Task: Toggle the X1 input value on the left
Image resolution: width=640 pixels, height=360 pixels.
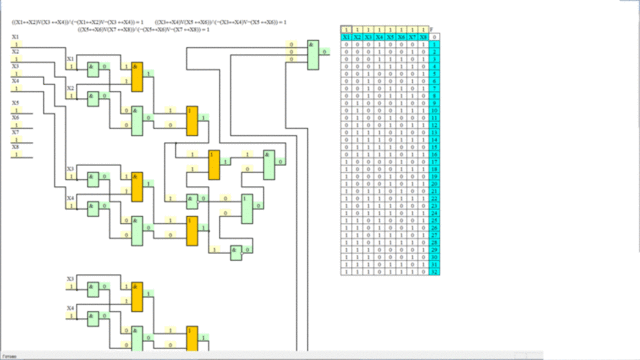Action: click(x=16, y=44)
